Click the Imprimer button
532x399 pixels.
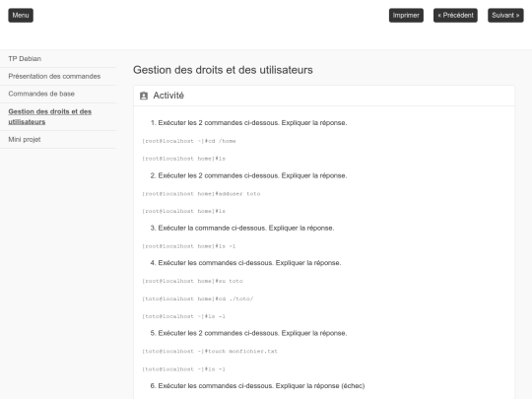pos(406,15)
